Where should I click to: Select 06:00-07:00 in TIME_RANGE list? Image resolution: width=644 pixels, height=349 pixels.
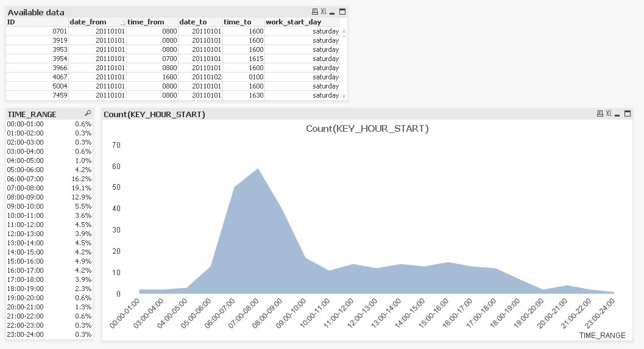(x=49, y=179)
